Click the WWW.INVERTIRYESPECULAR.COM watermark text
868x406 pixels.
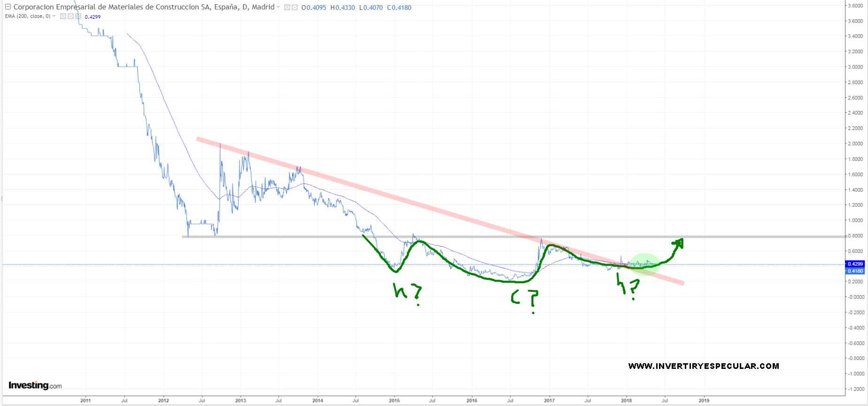pos(704,366)
